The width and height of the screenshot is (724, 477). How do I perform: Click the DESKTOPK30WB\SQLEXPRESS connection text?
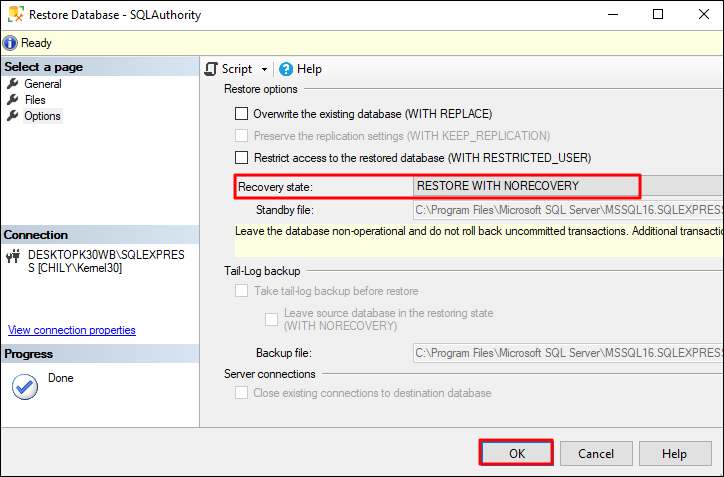pyautogui.click(x=106, y=261)
